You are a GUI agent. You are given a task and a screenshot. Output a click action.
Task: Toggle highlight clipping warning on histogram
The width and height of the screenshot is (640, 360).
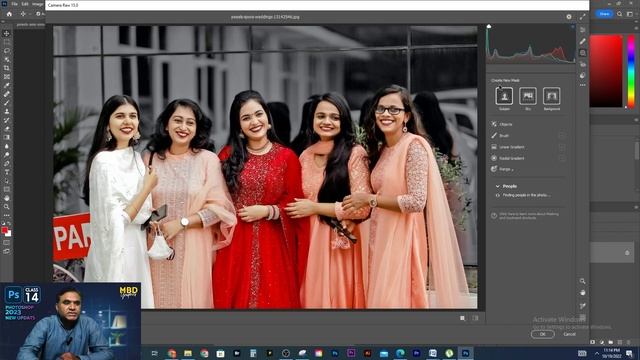pos(573,27)
